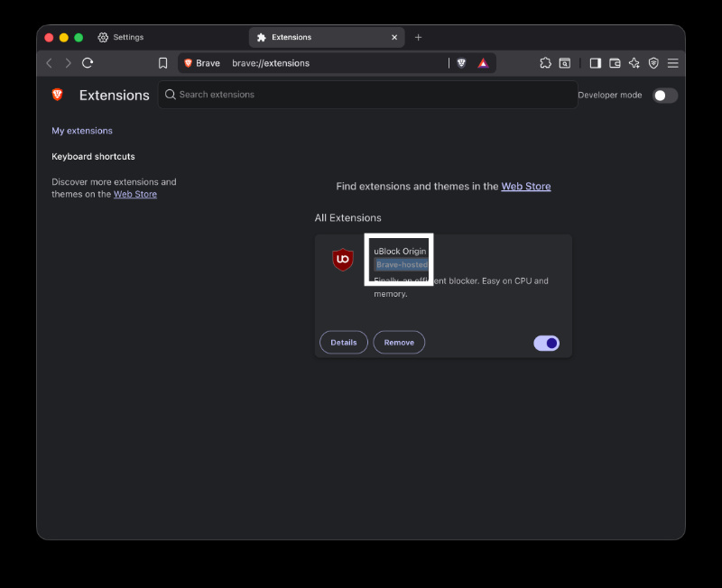Screen dimensions: 722x588
Task: Open Brave VPN shield icon
Action: [653, 63]
